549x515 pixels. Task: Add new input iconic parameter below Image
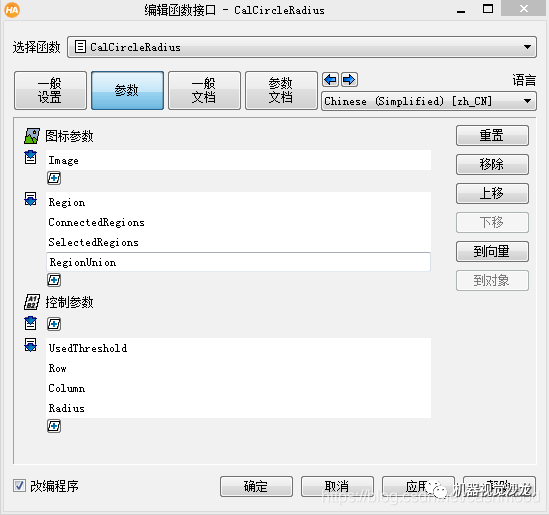click(x=54, y=178)
